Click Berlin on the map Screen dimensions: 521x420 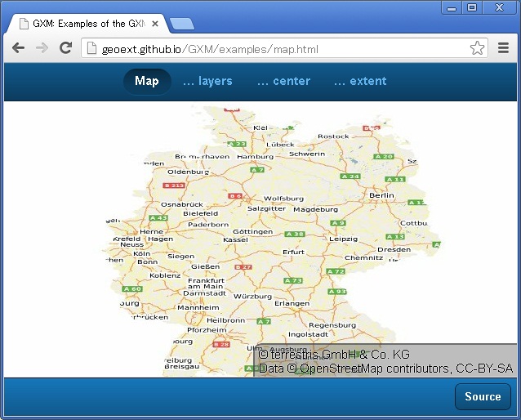[381, 195]
